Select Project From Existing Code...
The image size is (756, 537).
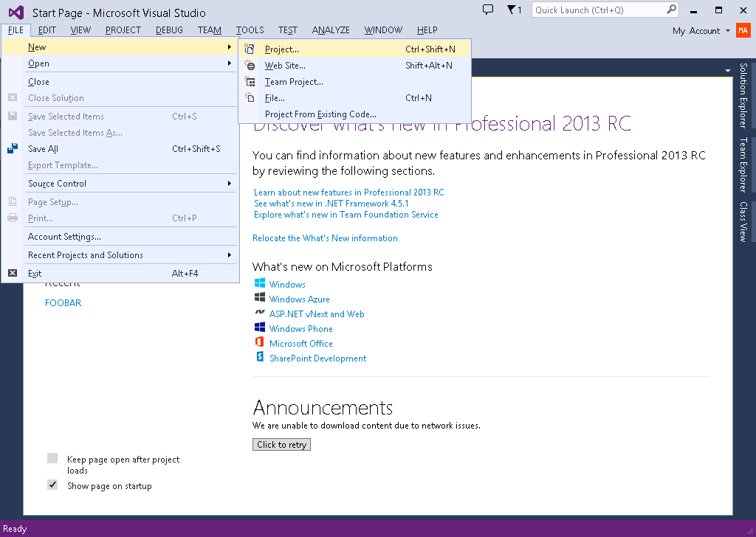click(x=354, y=114)
